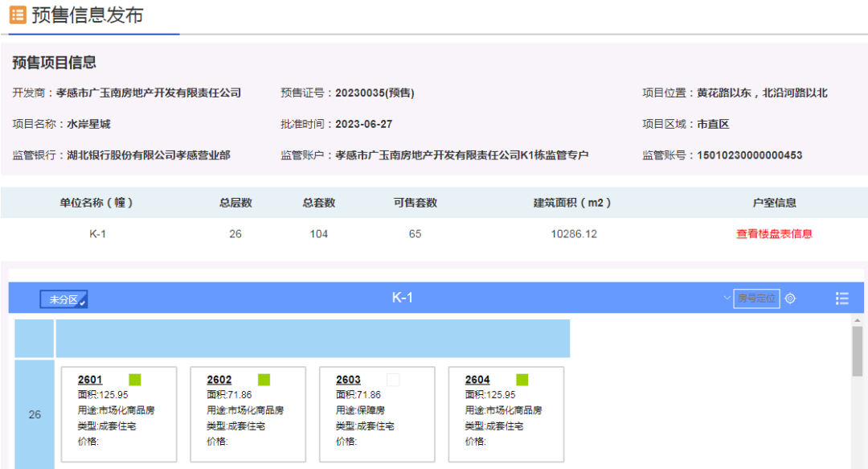This screenshot has width=868, height=469.
Task: Click the K-1 building title bar
Action: click(402, 298)
